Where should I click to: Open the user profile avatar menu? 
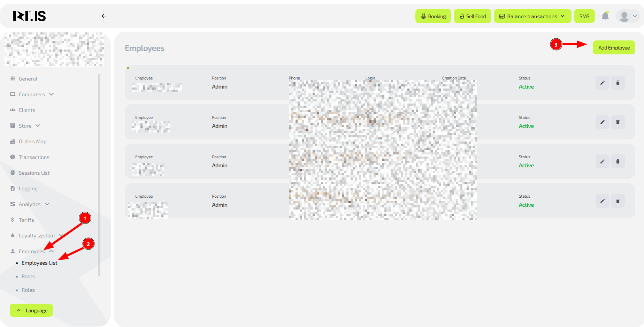coord(628,16)
